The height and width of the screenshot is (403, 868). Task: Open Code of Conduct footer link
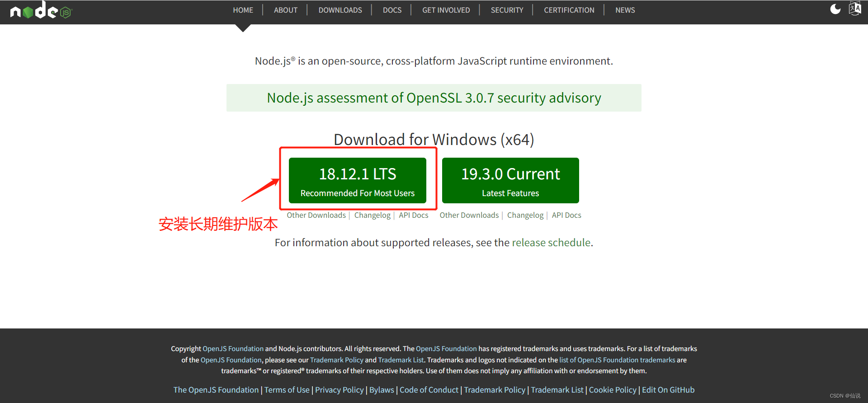click(429, 390)
